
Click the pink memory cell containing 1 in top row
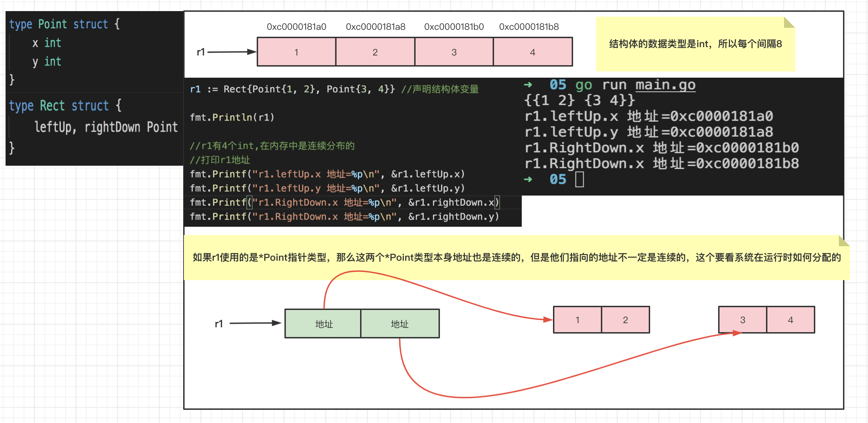(296, 52)
